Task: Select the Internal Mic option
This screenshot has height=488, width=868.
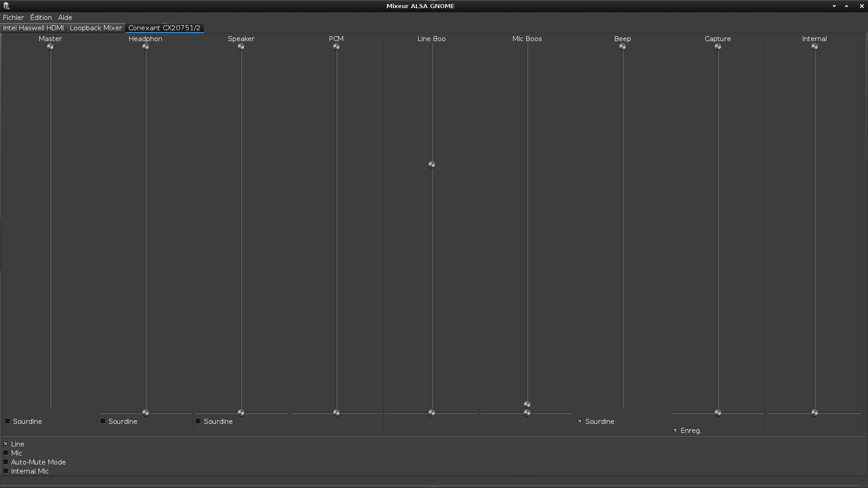Action: tap(6, 471)
